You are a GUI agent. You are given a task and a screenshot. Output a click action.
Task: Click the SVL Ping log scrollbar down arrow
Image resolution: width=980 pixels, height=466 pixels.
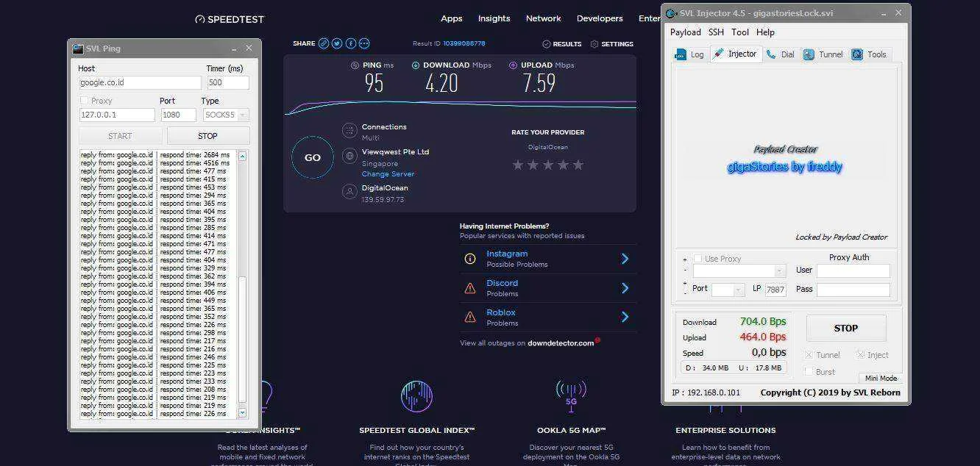point(242,414)
